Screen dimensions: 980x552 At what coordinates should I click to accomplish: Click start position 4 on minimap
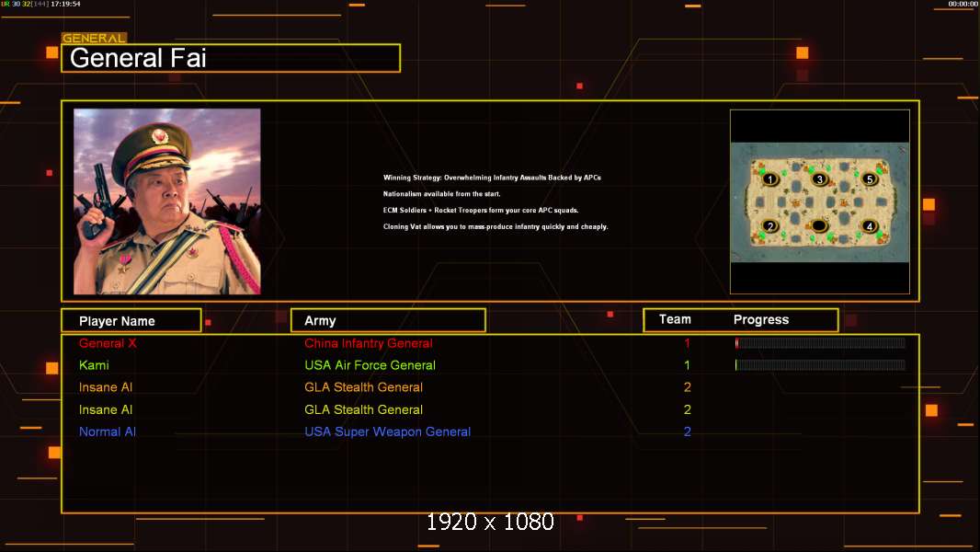tap(869, 226)
